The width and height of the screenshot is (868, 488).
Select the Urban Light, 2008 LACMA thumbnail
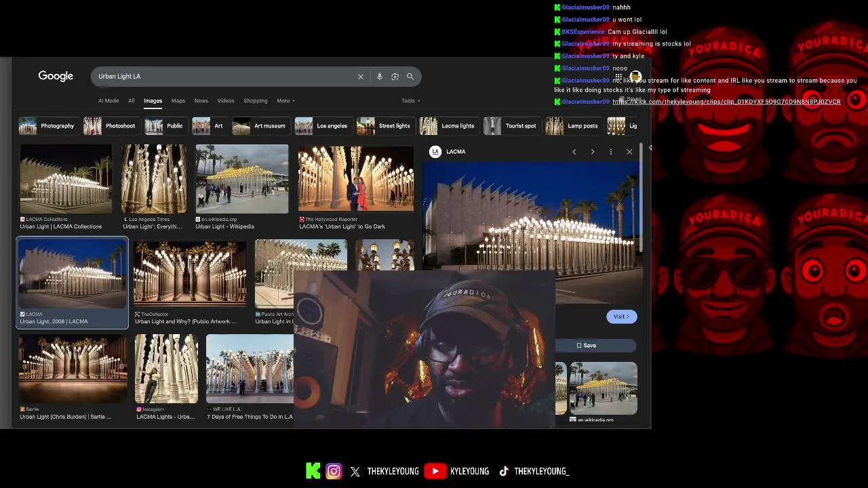pyautogui.click(x=72, y=274)
